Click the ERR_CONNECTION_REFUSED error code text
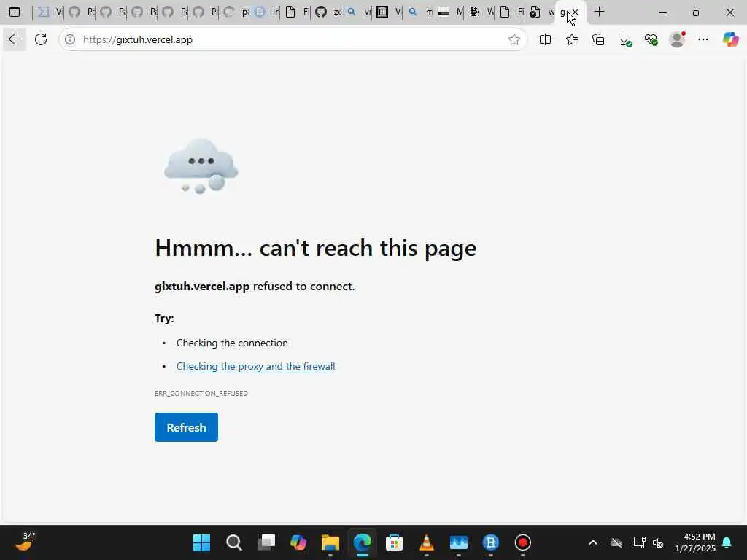 coord(201,393)
